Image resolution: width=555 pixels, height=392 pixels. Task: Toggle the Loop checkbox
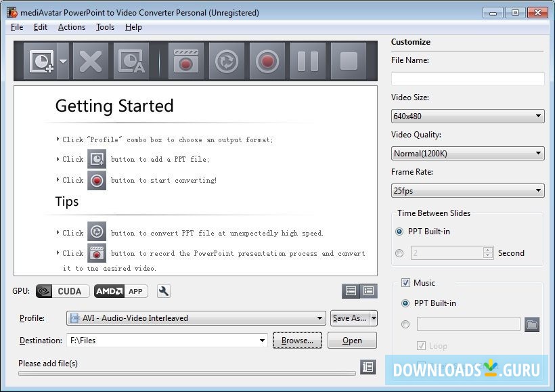[x=421, y=345]
